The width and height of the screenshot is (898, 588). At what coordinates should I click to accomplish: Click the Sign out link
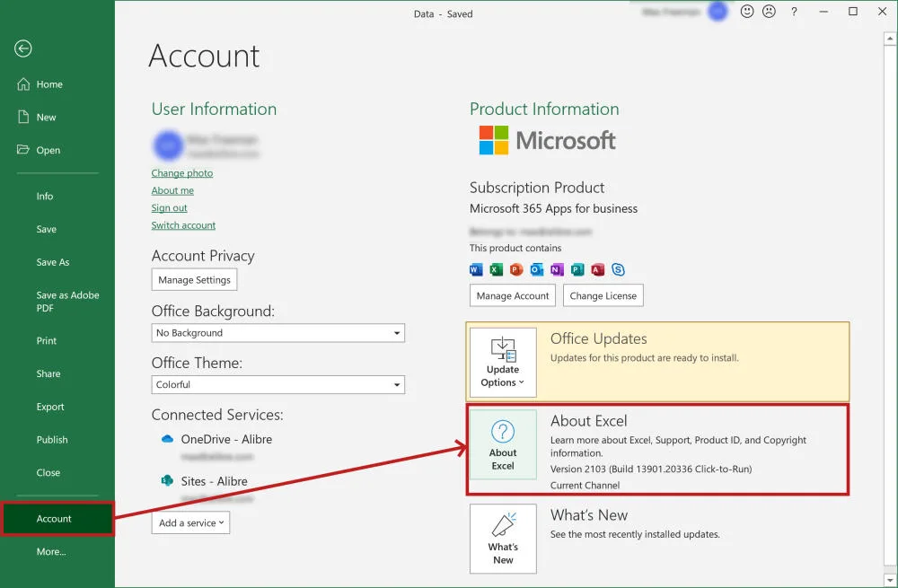[x=169, y=208]
